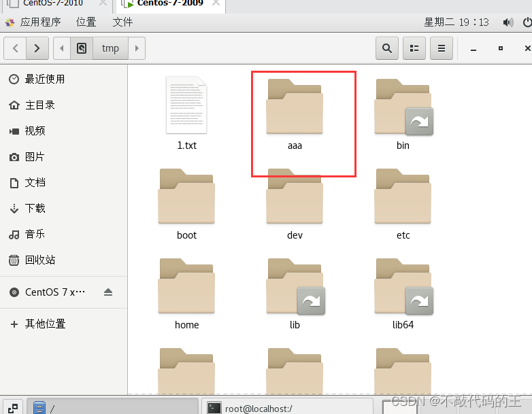532x414 pixels.
Task: Click the show desktop icon in taskbar
Action: pyautogui.click(x=13, y=408)
